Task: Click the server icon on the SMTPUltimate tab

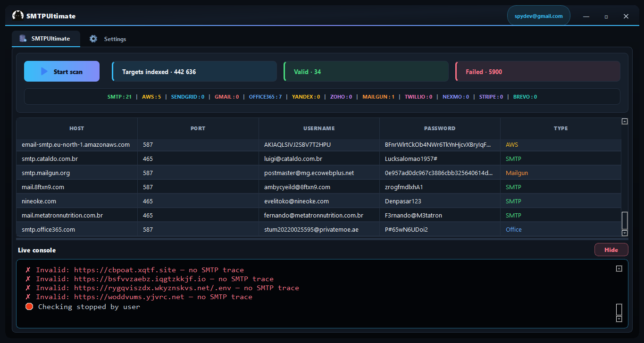Action: pyautogui.click(x=23, y=39)
